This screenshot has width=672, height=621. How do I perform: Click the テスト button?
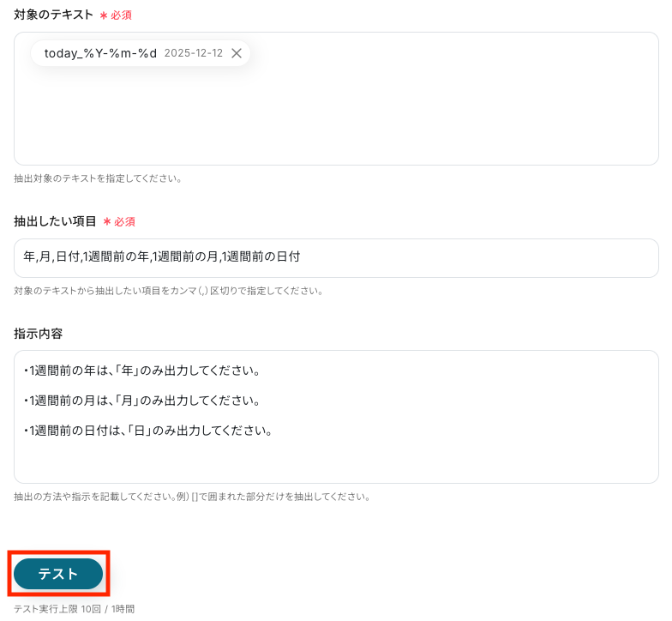click(x=58, y=573)
